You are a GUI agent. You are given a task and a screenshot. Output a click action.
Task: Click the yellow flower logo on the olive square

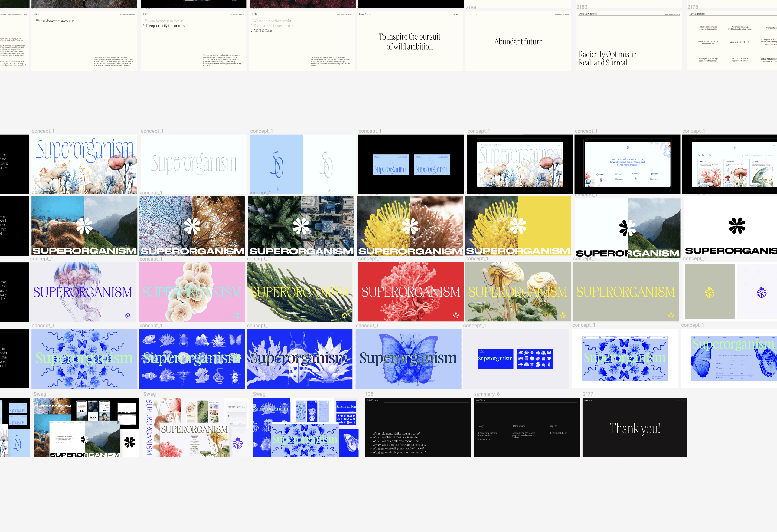[710, 293]
